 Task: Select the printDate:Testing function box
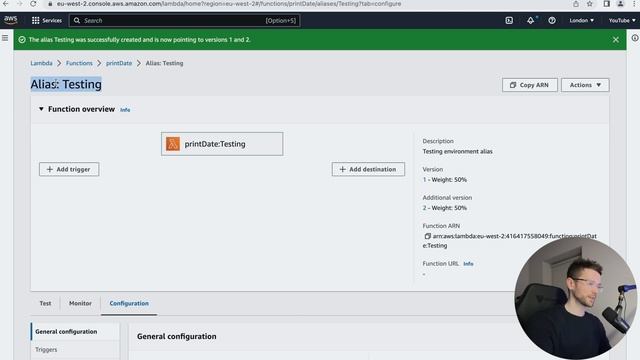point(222,144)
